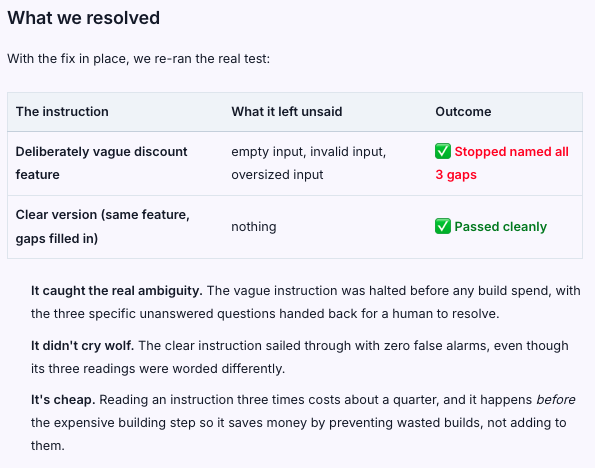Click the red Stopped named all 3 gaps text

pyautogui.click(x=502, y=163)
